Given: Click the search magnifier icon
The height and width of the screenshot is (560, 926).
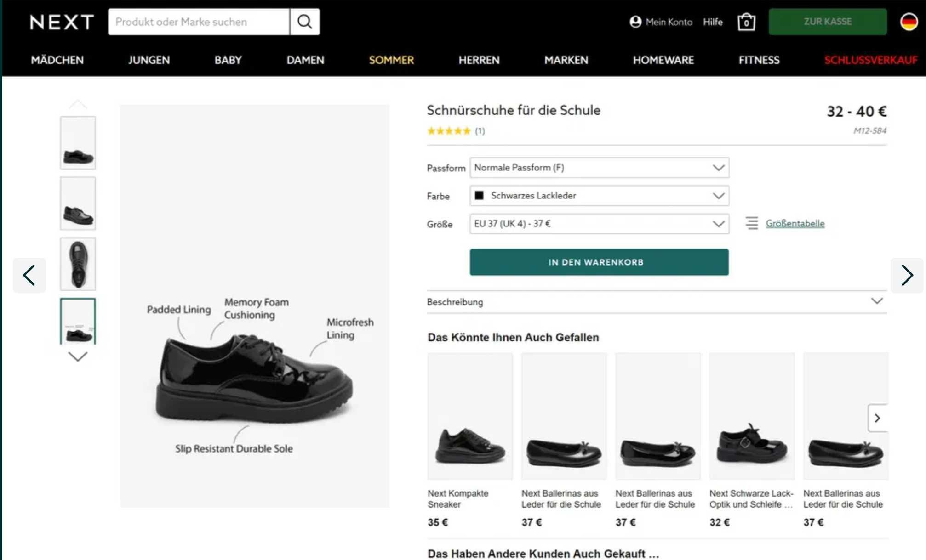Looking at the screenshot, I should pos(304,22).
